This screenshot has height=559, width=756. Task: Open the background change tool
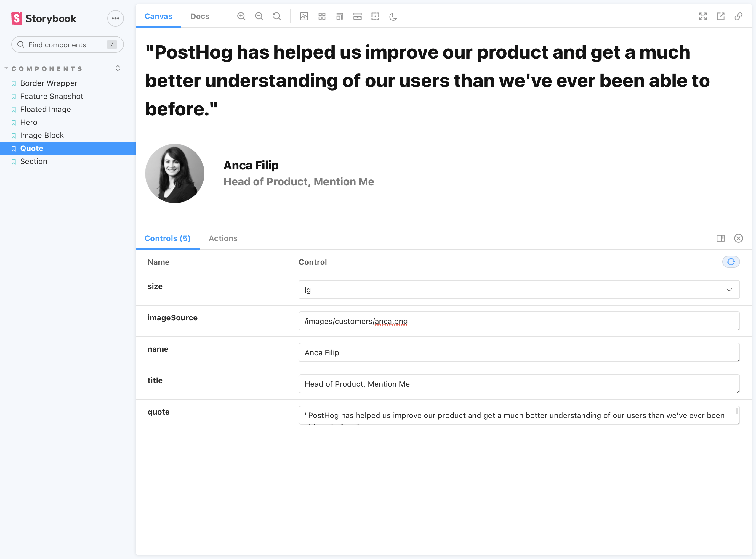[304, 16]
